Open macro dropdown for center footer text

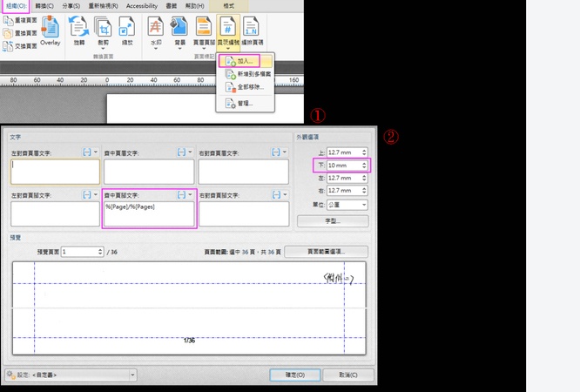(185, 195)
